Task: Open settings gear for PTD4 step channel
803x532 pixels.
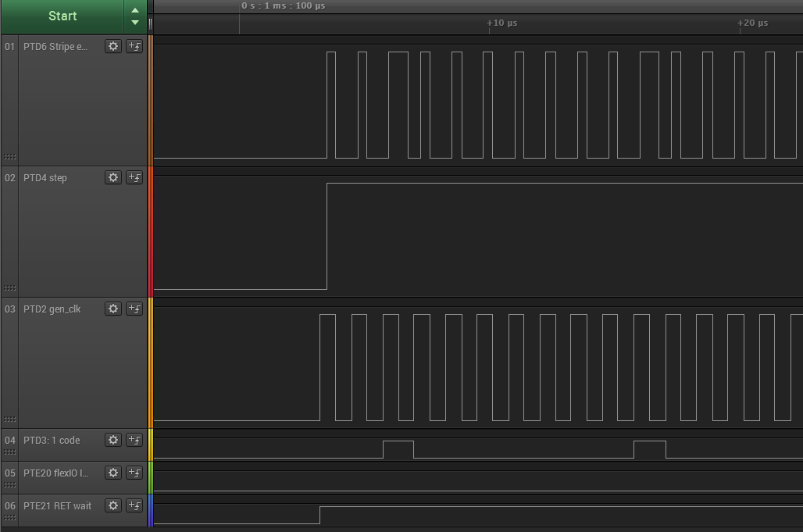Action: click(113, 177)
